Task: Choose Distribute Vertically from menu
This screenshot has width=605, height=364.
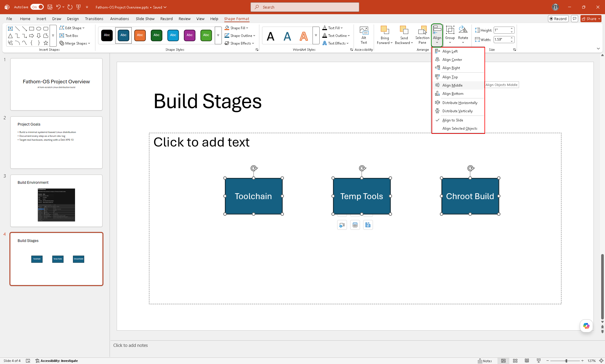Action: 458,111
